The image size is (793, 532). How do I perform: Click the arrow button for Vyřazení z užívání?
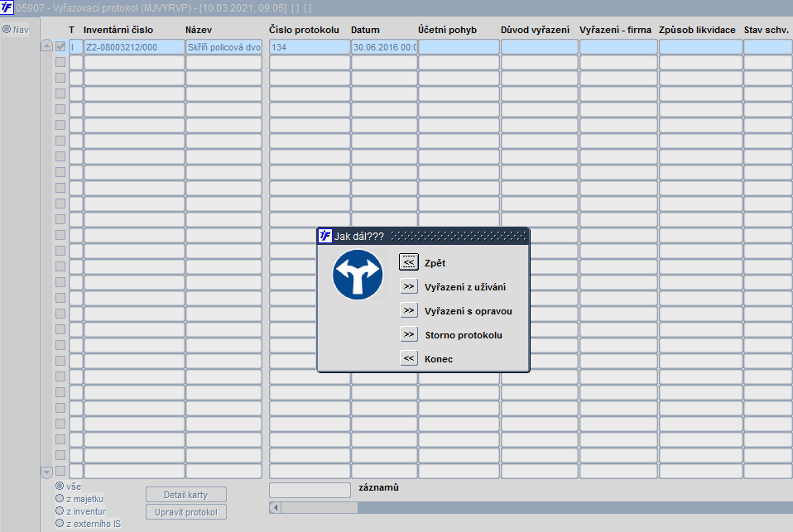coord(408,286)
